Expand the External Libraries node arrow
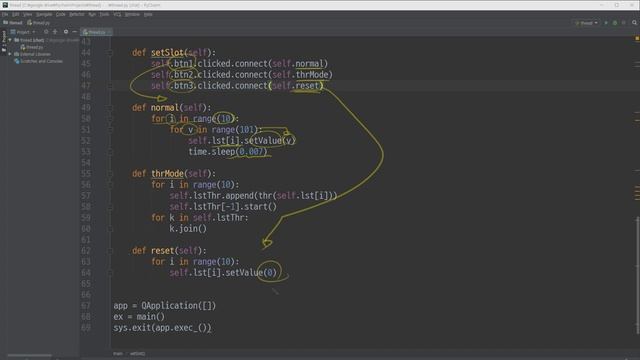The height and width of the screenshot is (360, 640). (10, 54)
